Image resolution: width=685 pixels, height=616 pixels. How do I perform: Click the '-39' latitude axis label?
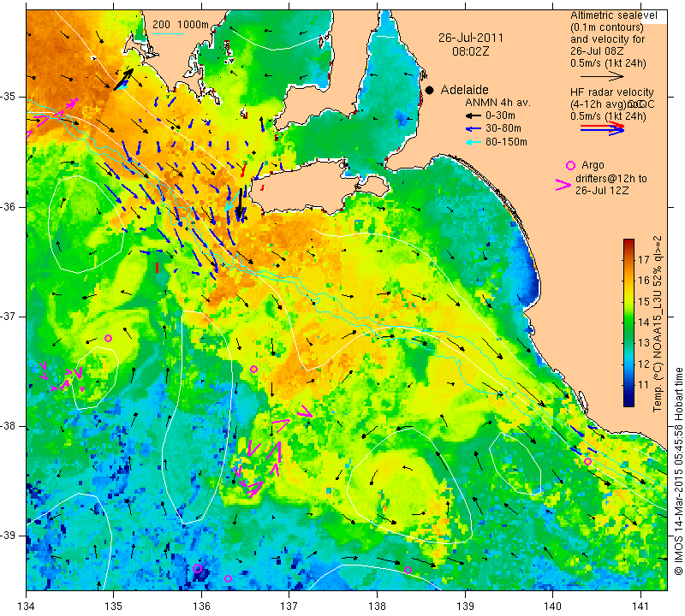point(8,536)
